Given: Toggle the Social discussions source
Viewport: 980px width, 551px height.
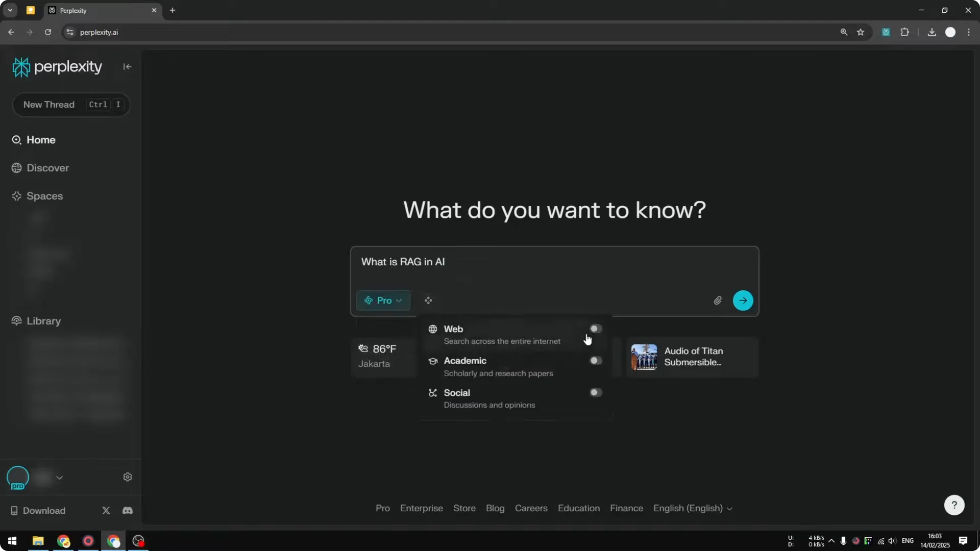Looking at the screenshot, I should pos(595,392).
